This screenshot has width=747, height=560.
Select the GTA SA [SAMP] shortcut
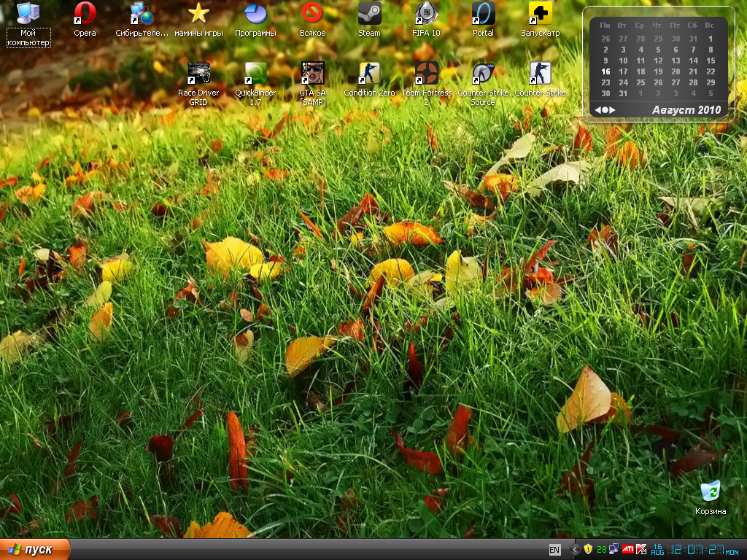pyautogui.click(x=312, y=74)
